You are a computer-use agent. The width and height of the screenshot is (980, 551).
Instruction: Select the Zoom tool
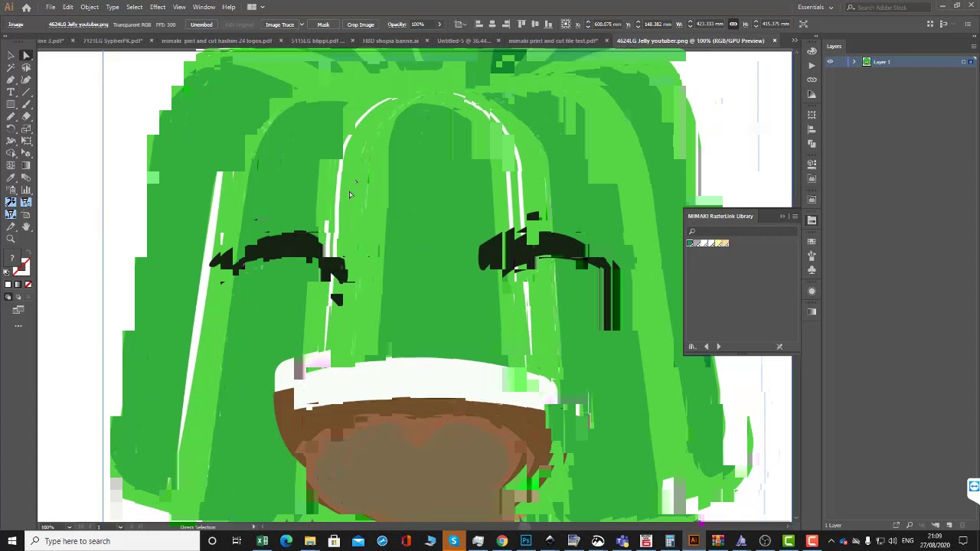pos(11,239)
